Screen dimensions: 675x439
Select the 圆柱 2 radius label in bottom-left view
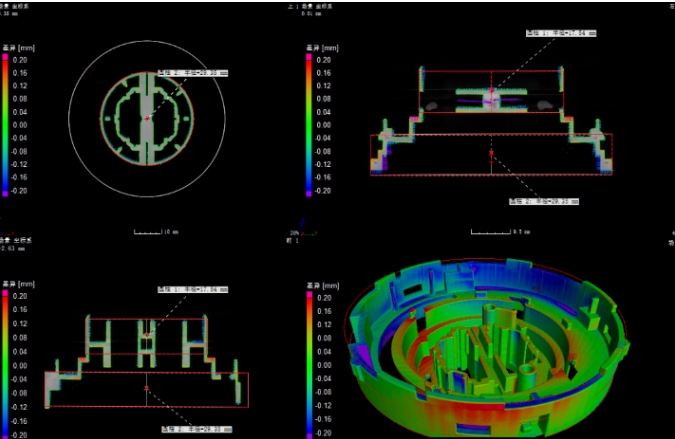pyautogui.click(x=196, y=429)
